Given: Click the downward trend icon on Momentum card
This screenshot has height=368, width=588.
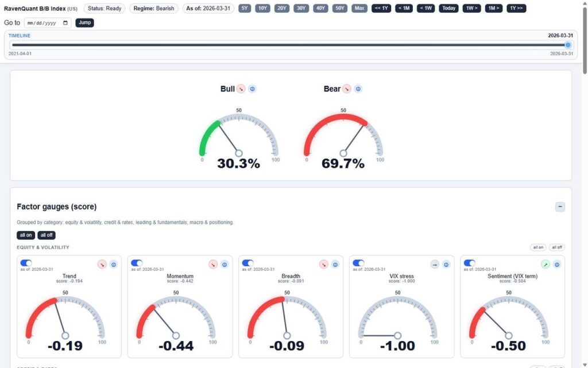Looking at the screenshot, I should (213, 264).
